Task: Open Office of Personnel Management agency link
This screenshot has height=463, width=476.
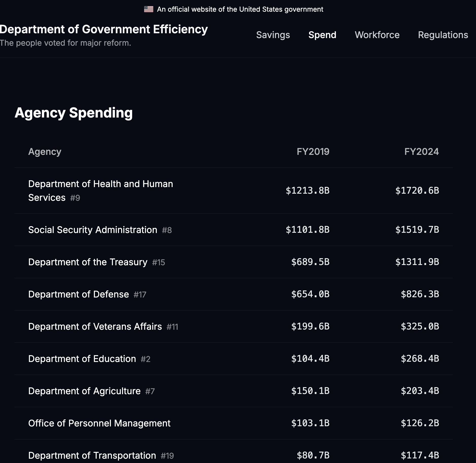Action: [99, 423]
